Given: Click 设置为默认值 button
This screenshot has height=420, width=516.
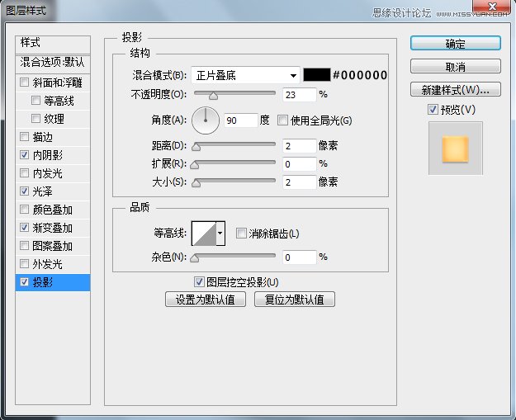Looking at the screenshot, I should [x=206, y=300].
